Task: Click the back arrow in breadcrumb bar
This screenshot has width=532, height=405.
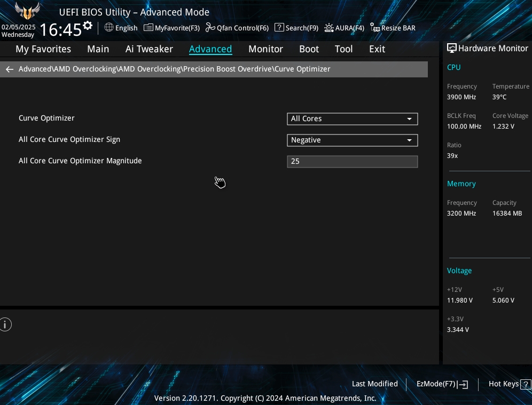Action: tap(10, 69)
